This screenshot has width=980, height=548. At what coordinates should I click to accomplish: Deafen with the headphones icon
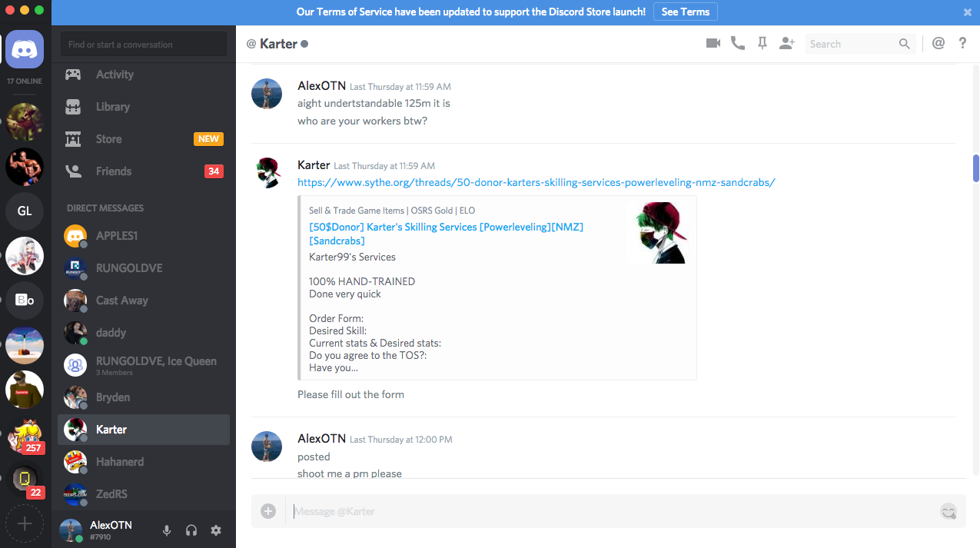(191, 530)
